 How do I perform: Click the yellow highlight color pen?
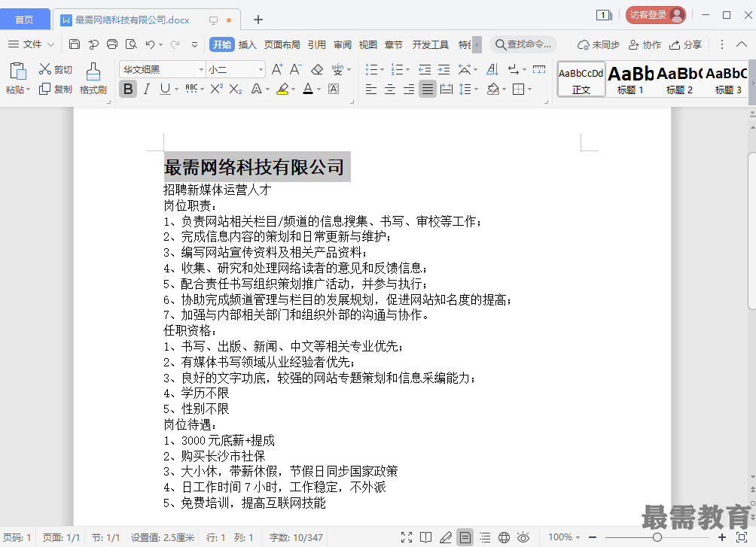[x=282, y=89]
